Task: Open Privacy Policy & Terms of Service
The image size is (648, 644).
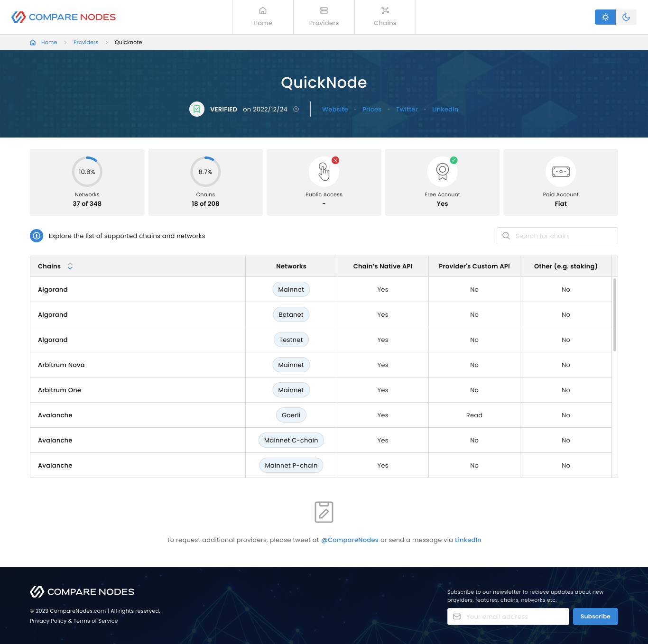Action: coord(74,621)
